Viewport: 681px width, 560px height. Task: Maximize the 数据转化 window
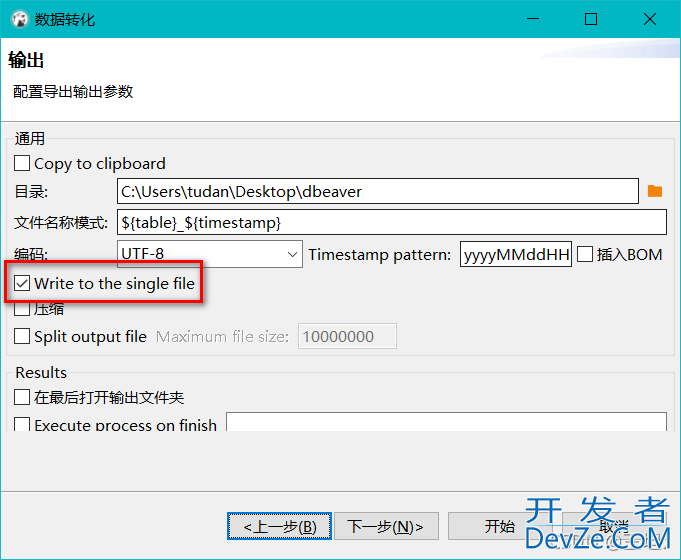[591, 19]
